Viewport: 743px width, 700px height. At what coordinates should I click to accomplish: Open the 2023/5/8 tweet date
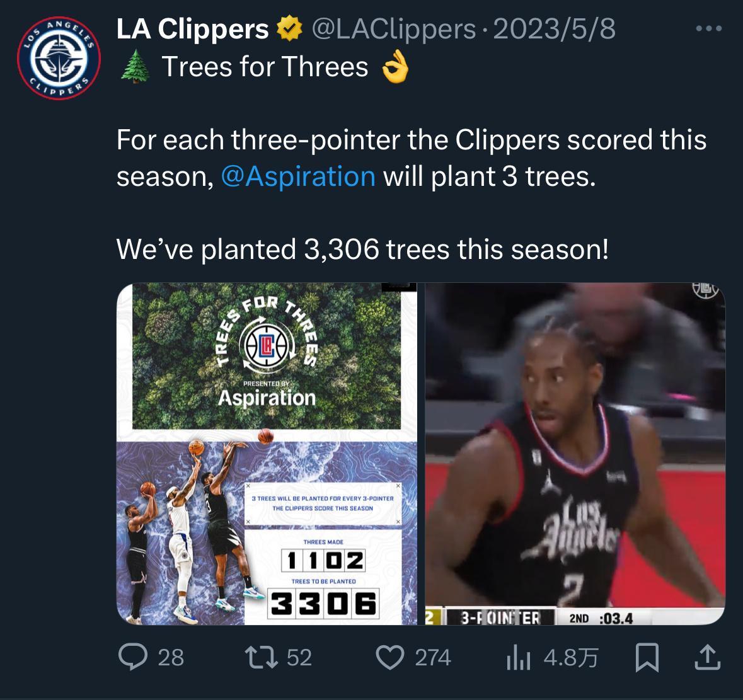pos(554,29)
